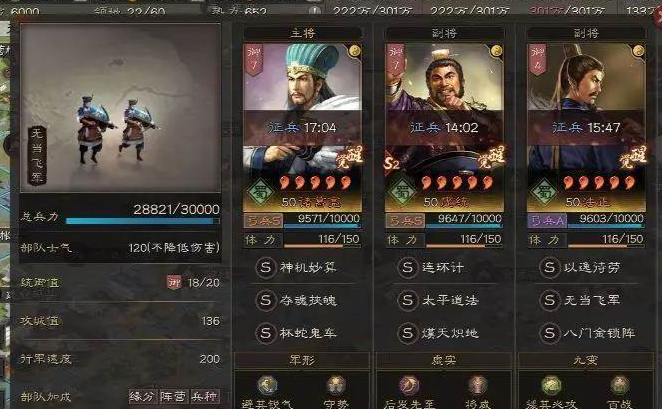
Task: Open the 军形 tactics section
Action: (302, 360)
